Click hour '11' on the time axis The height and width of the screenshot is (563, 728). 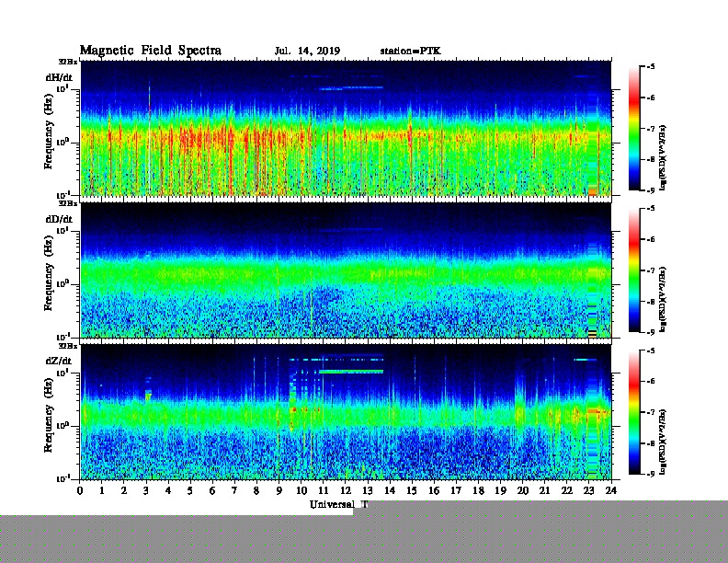pyautogui.click(x=324, y=490)
